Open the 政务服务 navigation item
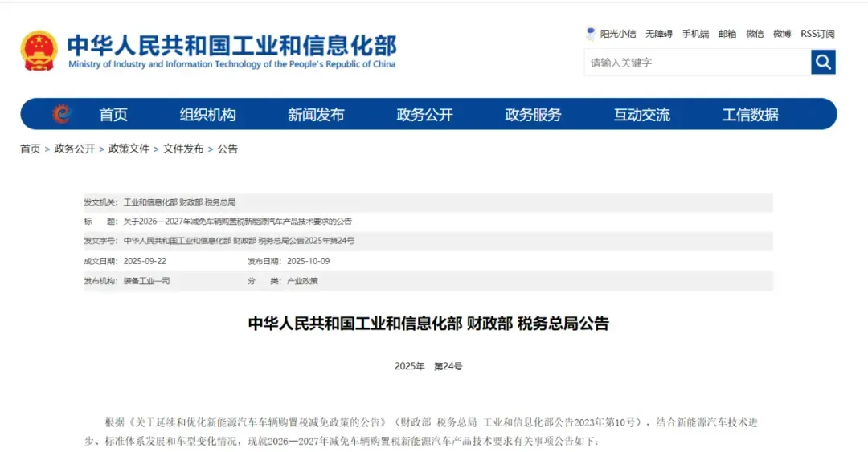868x452 pixels. (533, 115)
